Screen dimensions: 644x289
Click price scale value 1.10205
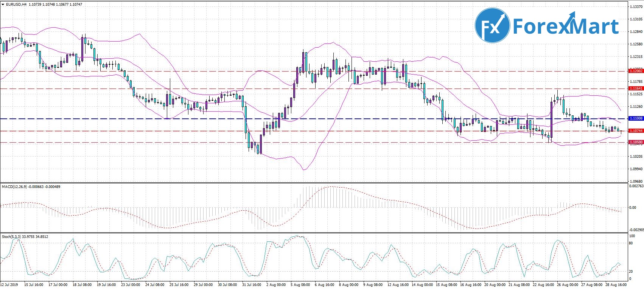(636, 157)
